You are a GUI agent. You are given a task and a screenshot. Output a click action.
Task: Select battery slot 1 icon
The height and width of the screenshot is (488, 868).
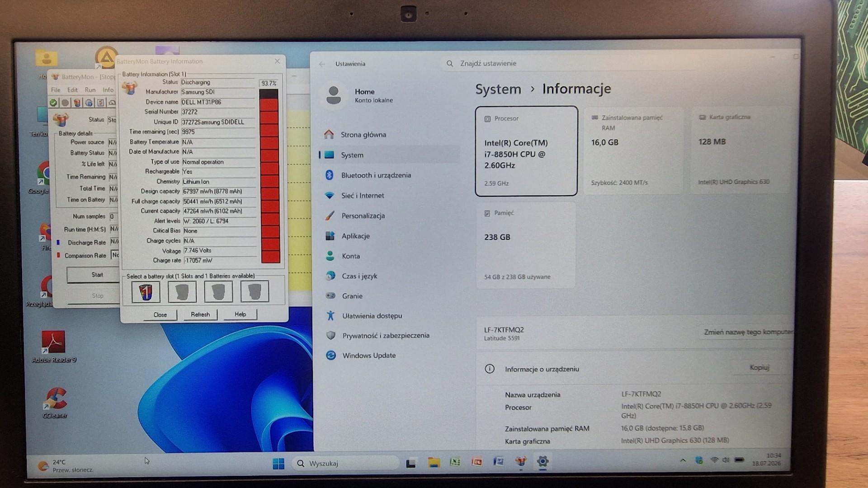point(146,292)
